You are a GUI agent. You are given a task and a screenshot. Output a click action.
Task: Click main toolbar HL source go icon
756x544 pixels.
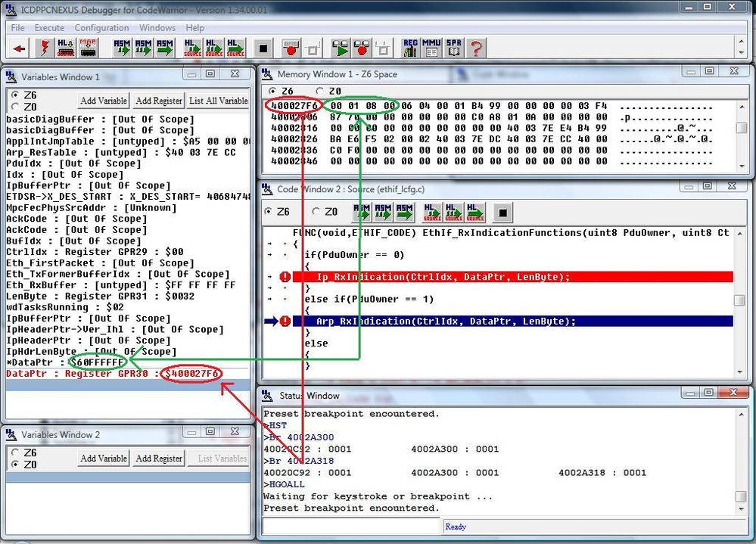(x=235, y=48)
